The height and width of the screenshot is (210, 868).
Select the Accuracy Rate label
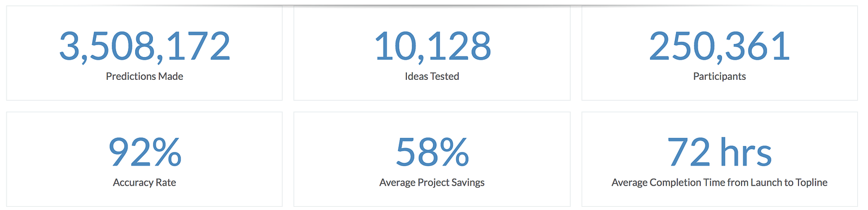click(144, 183)
